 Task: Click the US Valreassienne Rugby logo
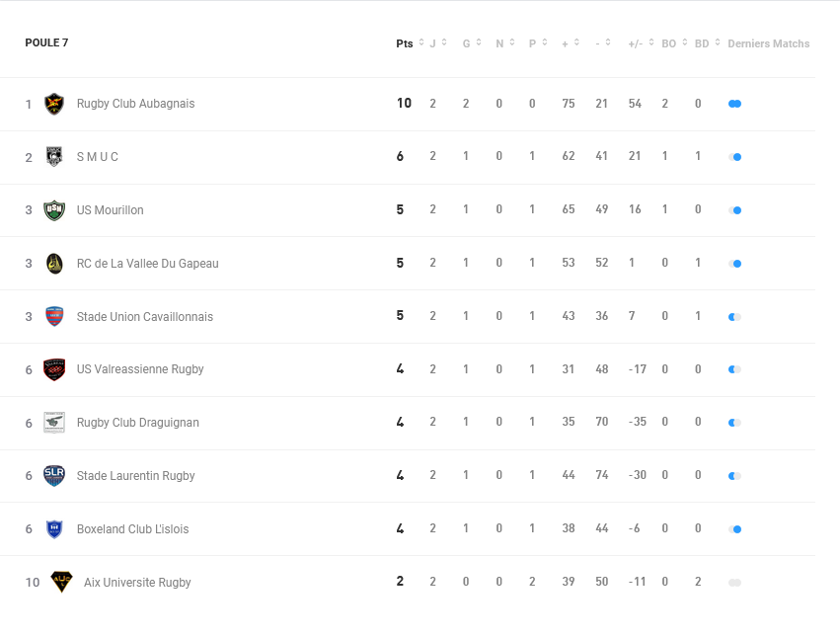(54, 369)
